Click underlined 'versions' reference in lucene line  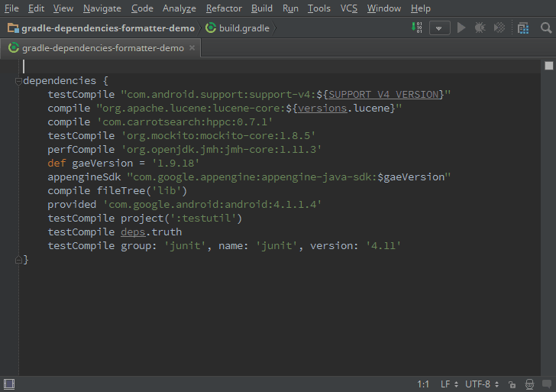[322, 109]
